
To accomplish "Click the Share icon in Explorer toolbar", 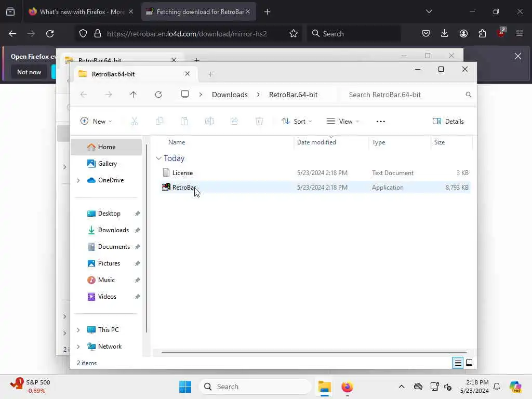I will point(234,121).
